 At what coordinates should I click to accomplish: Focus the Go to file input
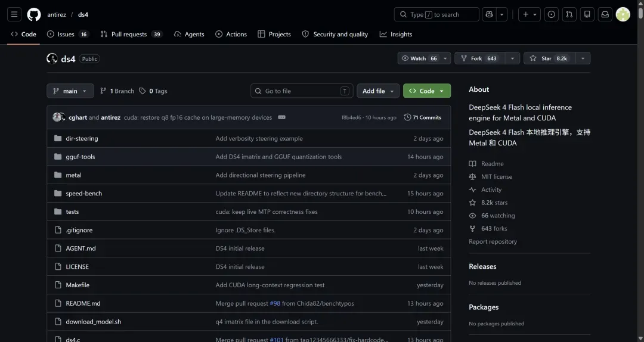coord(302,91)
